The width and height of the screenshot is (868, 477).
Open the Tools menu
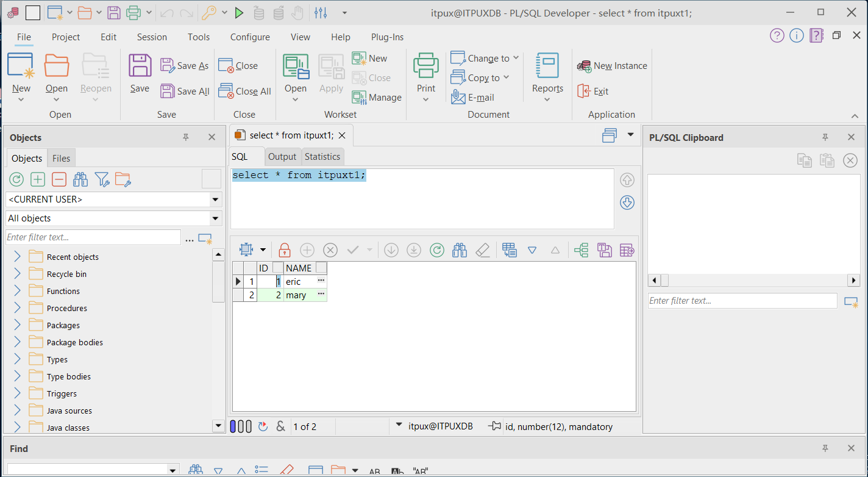tap(199, 37)
